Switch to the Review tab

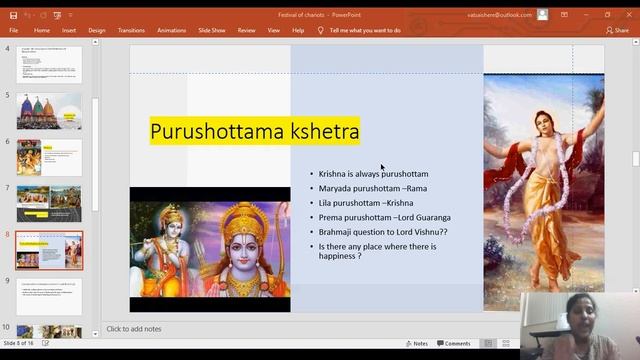click(246, 30)
